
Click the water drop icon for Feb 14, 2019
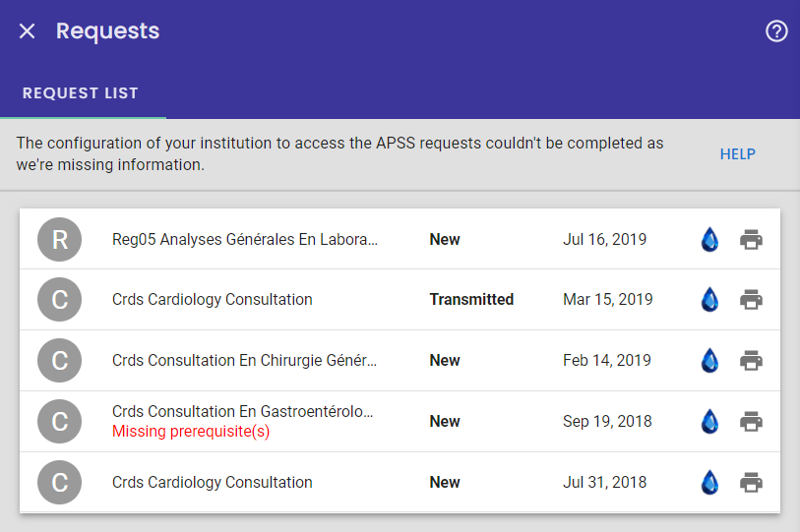(x=709, y=360)
